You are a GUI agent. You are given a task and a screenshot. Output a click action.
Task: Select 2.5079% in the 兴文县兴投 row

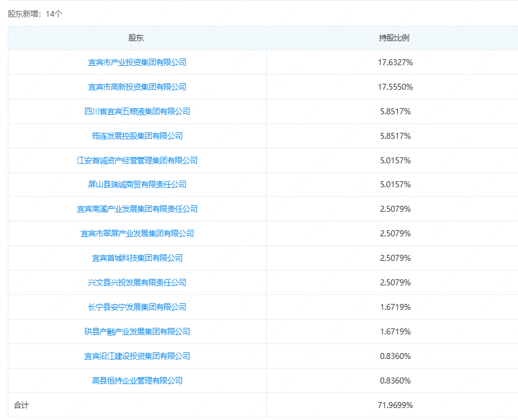[395, 282]
